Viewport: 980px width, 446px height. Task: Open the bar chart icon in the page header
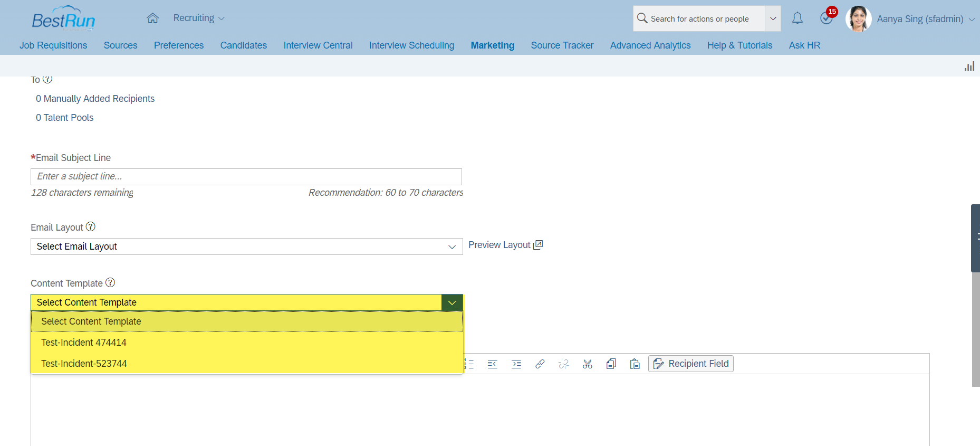click(x=969, y=66)
